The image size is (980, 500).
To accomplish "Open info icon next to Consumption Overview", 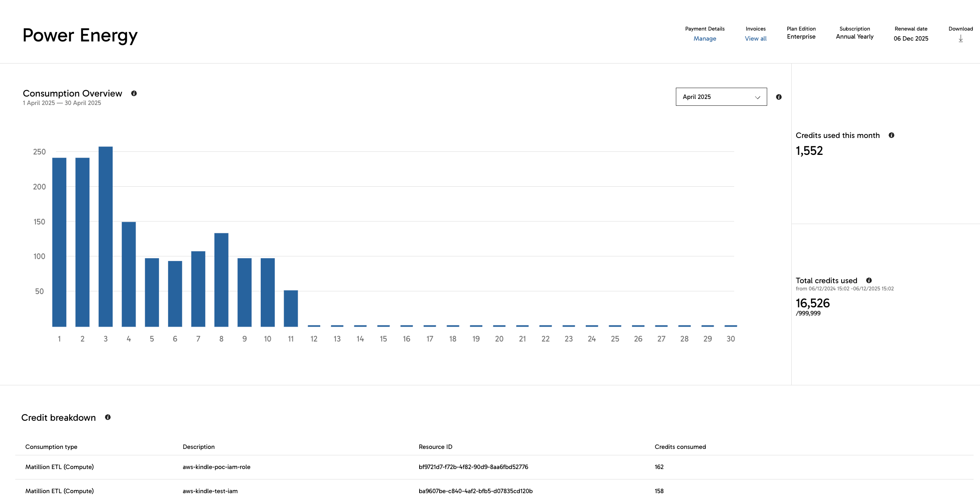I will tap(134, 93).
